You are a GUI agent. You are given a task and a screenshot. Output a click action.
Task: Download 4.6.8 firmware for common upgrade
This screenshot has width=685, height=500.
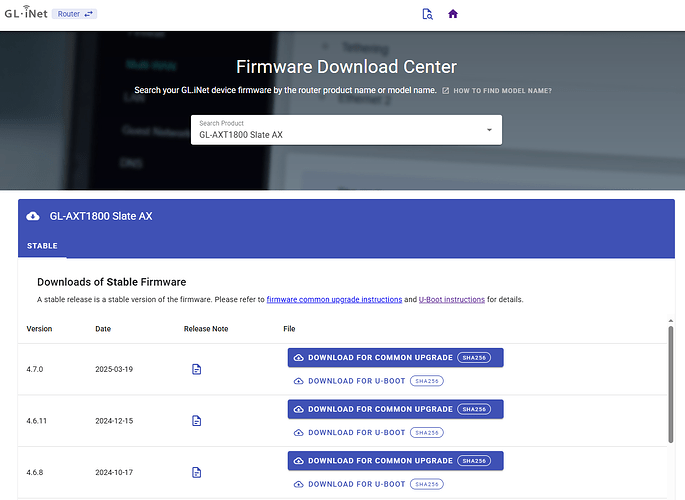[380, 460]
